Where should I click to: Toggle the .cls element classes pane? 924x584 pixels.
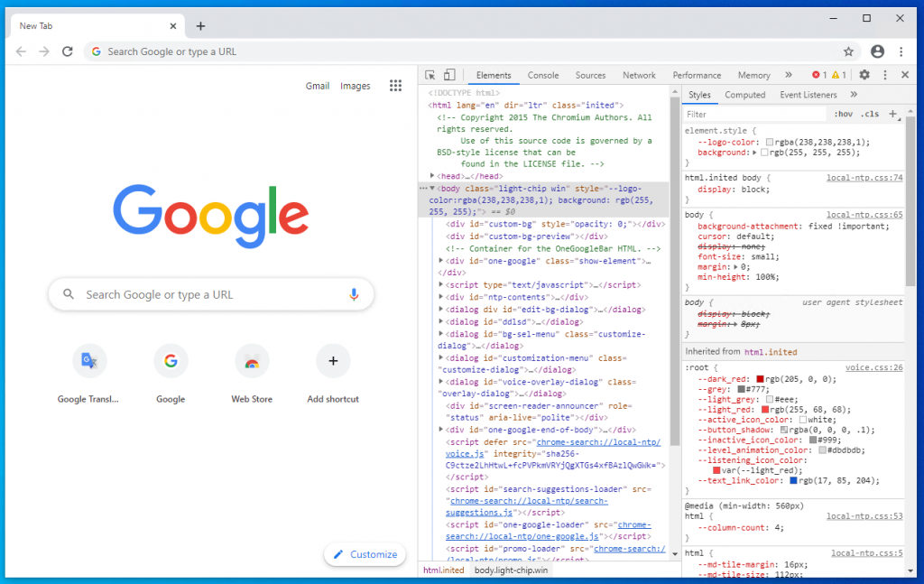click(870, 114)
